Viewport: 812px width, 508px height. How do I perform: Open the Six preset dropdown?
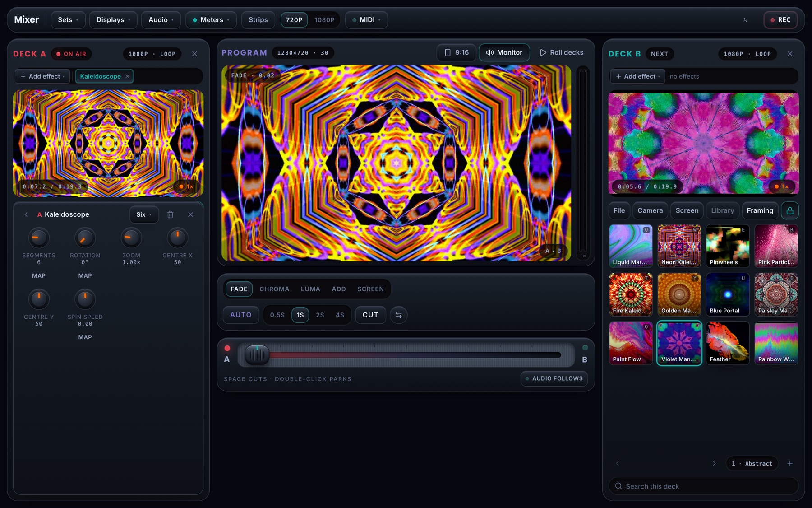(144, 214)
